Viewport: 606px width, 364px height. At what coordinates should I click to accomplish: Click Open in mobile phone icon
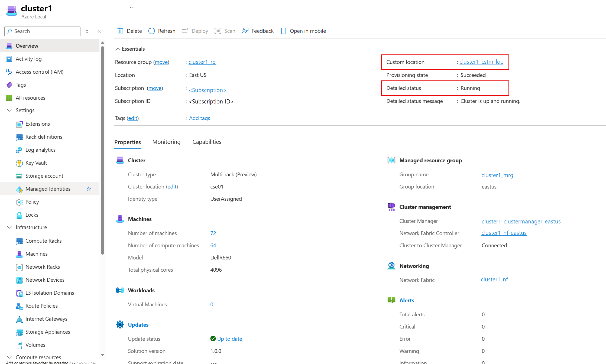[283, 31]
